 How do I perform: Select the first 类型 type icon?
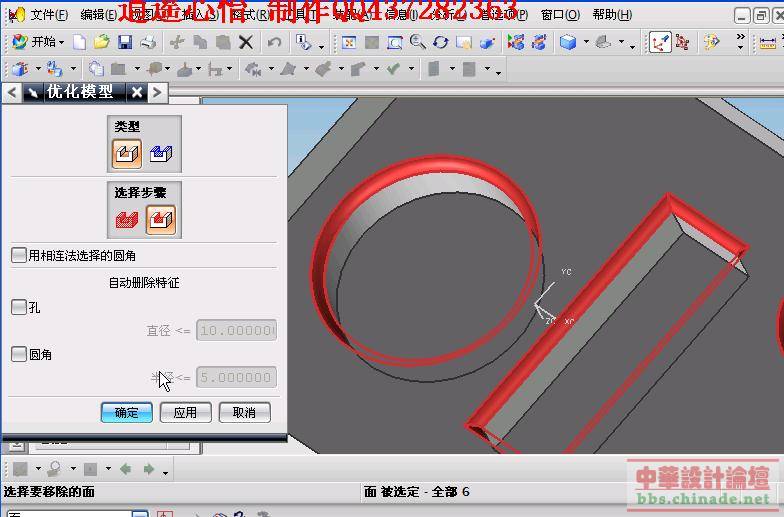point(127,153)
